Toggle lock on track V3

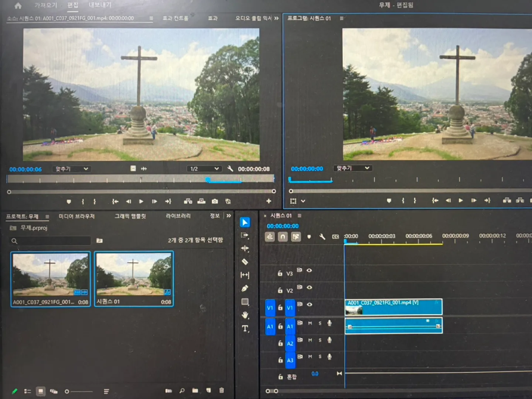pyautogui.click(x=280, y=273)
